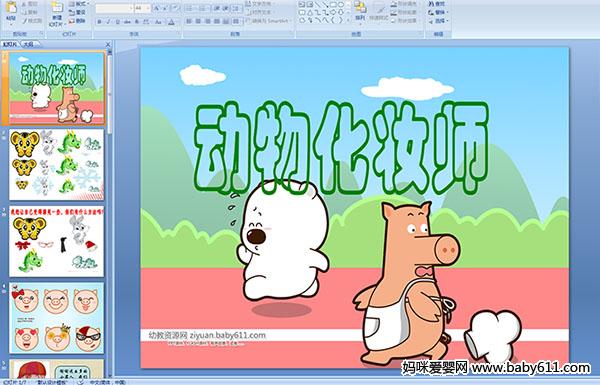
Task: Close the slide thumbnail pane
Action: coord(108,44)
